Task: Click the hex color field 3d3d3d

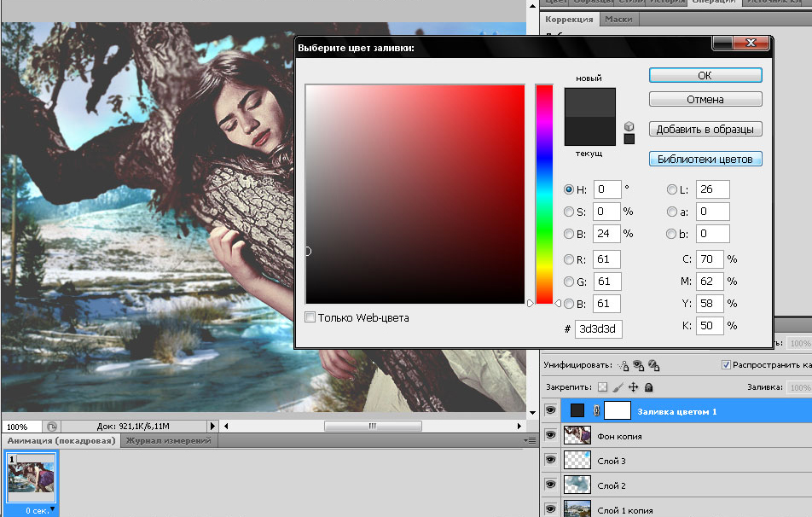Action: coord(598,329)
